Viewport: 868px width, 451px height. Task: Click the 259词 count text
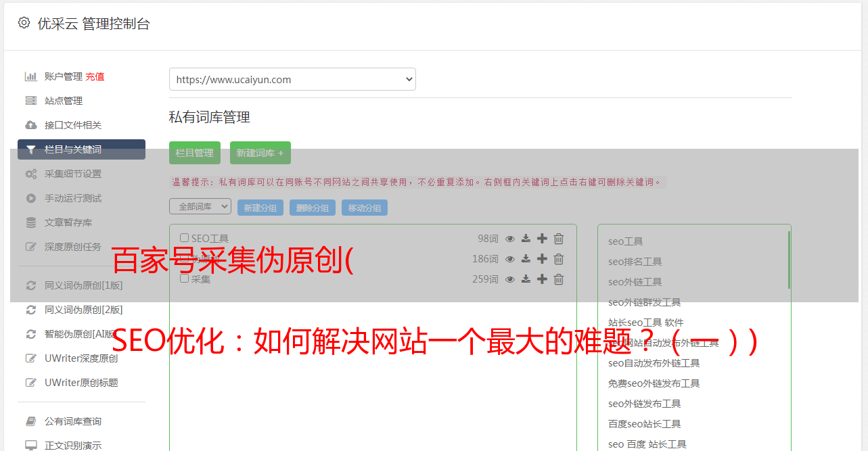485,279
